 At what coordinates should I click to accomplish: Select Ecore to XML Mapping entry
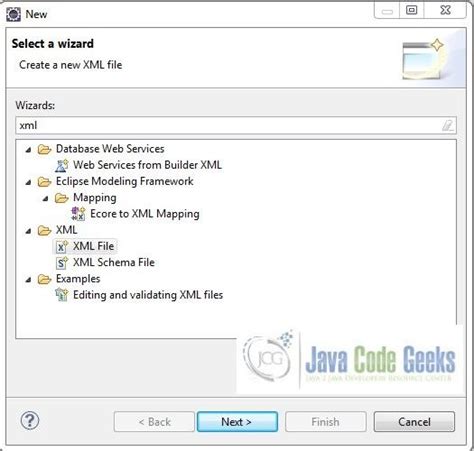(145, 214)
